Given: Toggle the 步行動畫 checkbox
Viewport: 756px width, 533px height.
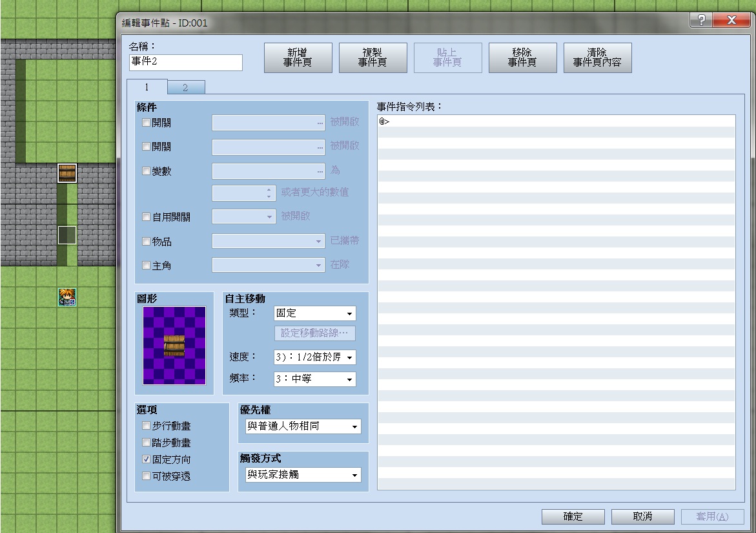Looking at the screenshot, I should click(x=146, y=426).
